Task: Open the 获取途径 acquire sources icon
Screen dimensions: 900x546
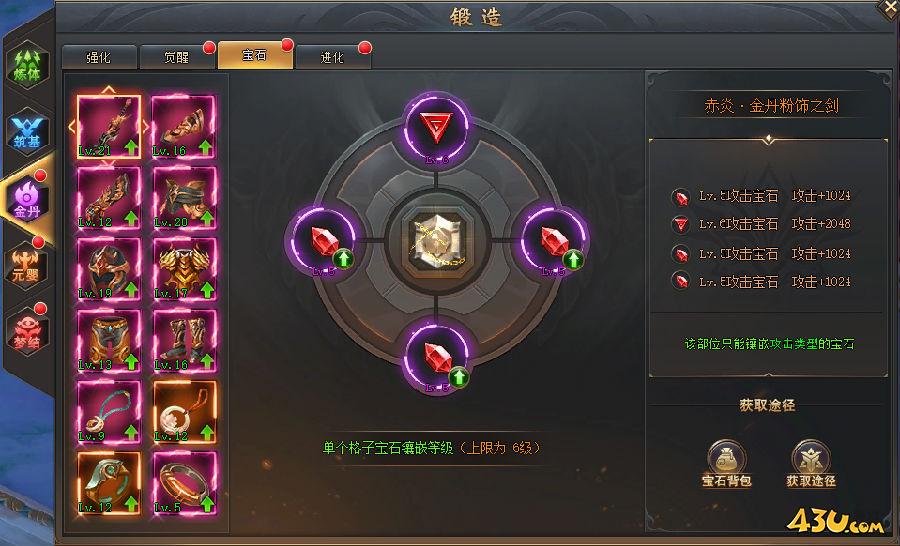Action: [810, 464]
